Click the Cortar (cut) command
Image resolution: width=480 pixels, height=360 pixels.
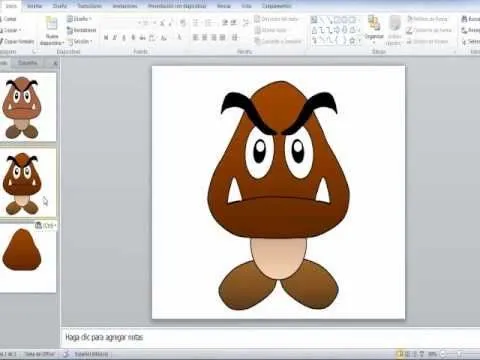pos(7,19)
